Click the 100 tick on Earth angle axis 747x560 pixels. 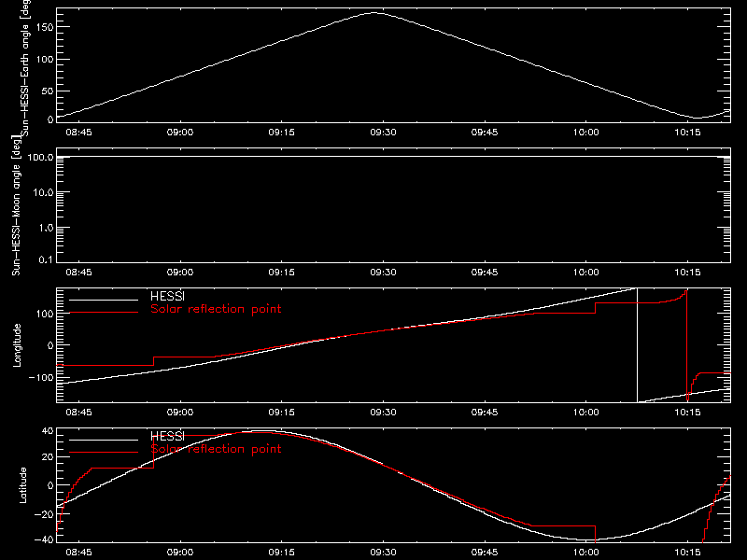(x=44, y=59)
